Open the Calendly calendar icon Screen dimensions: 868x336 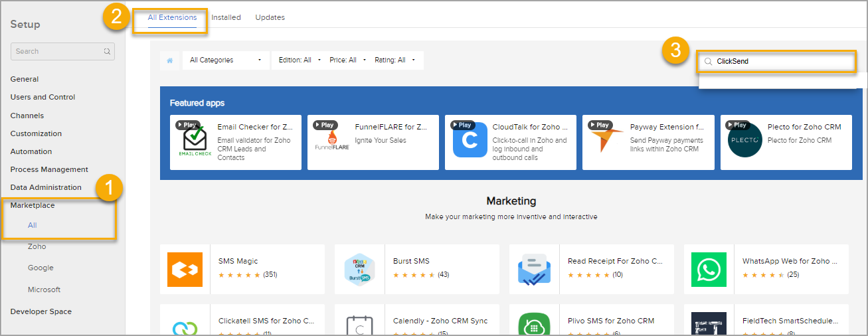pos(360,324)
